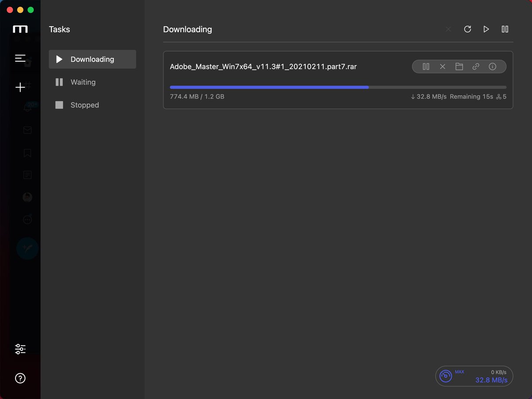Pause all tasks from header
Viewport: 532px width, 399px height.
[505, 29]
